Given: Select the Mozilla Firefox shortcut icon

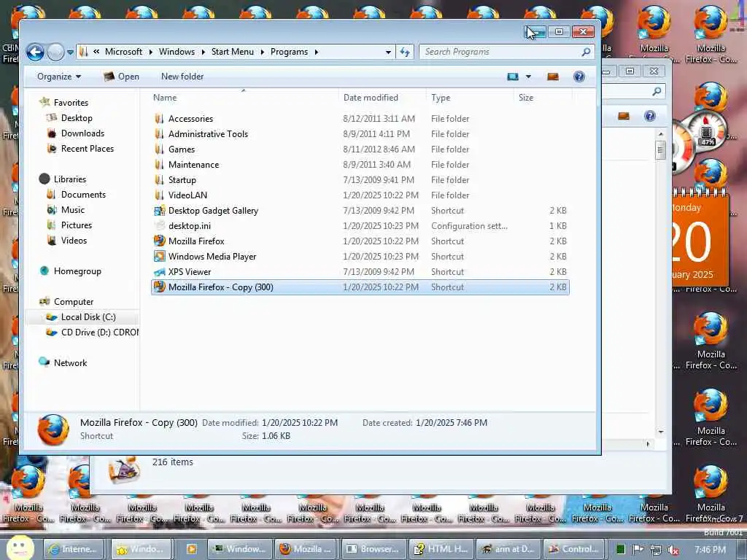Looking at the screenshot, I should pyautogui.click(x=160, y=241).
